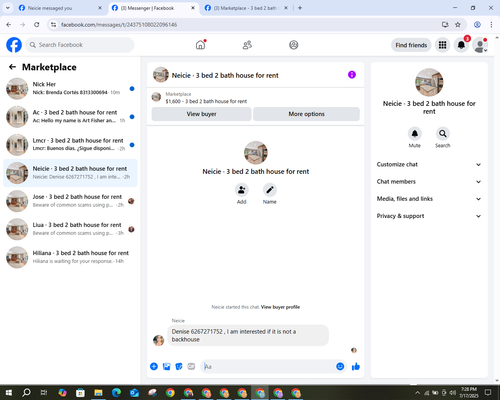The height and width of the screenshot is (400, 500).
Task: Open the Nick Her conversation
Action: pos(70,88)
